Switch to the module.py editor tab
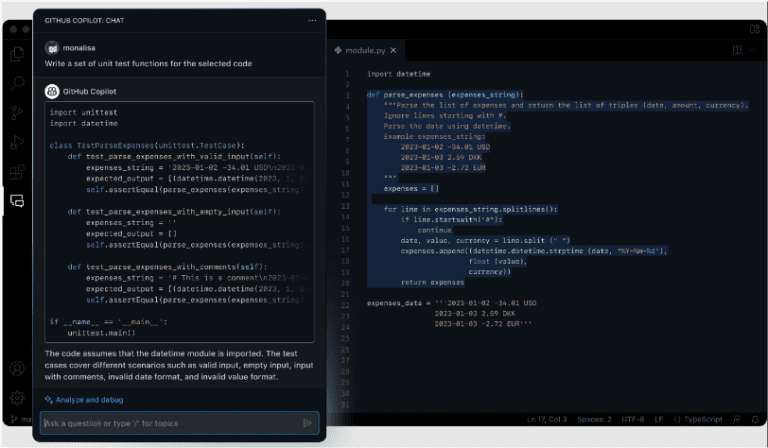 (x=364, y=49)
